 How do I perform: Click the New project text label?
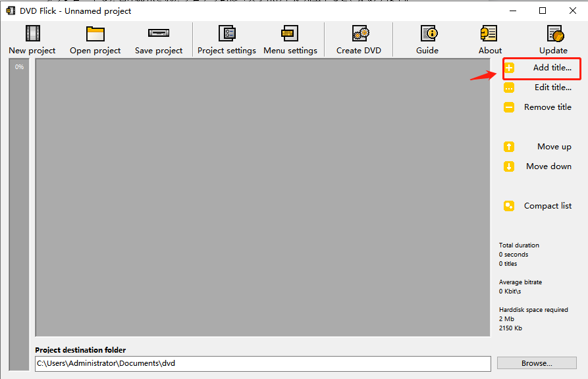(x=32, y=51)
